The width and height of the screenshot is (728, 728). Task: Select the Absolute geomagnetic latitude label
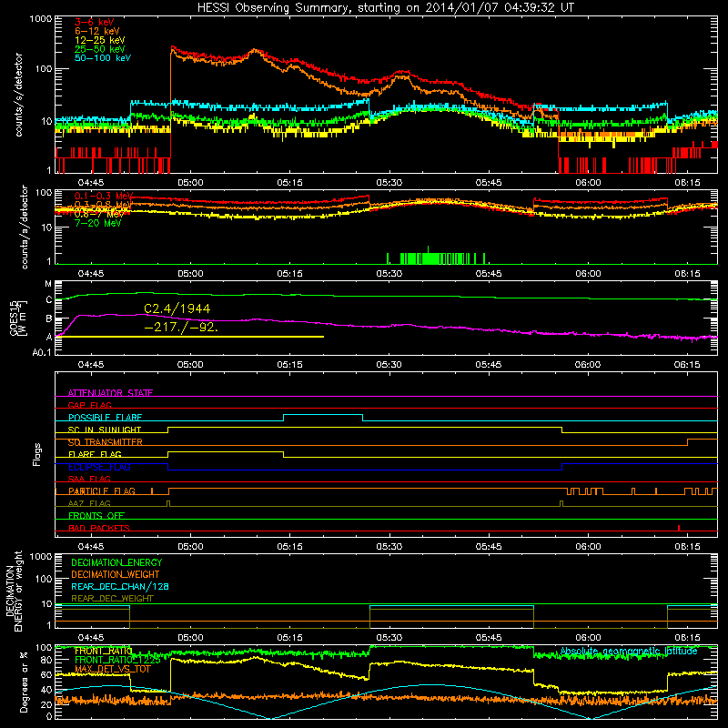coord(629,651)
